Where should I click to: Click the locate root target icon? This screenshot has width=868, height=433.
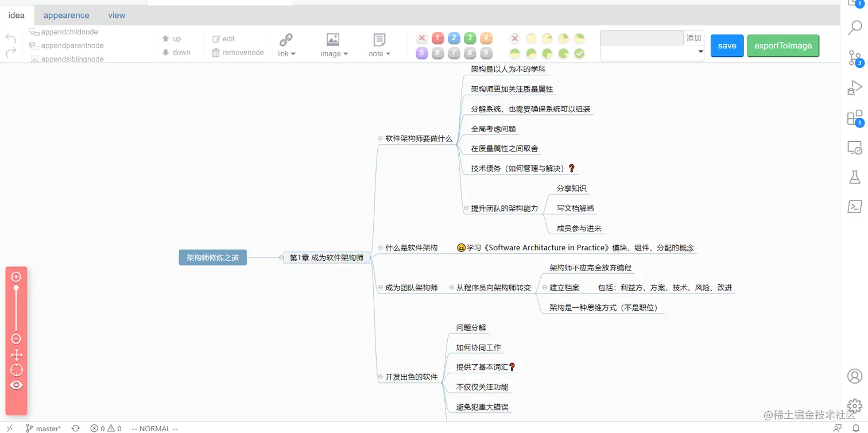coord(16,370)
